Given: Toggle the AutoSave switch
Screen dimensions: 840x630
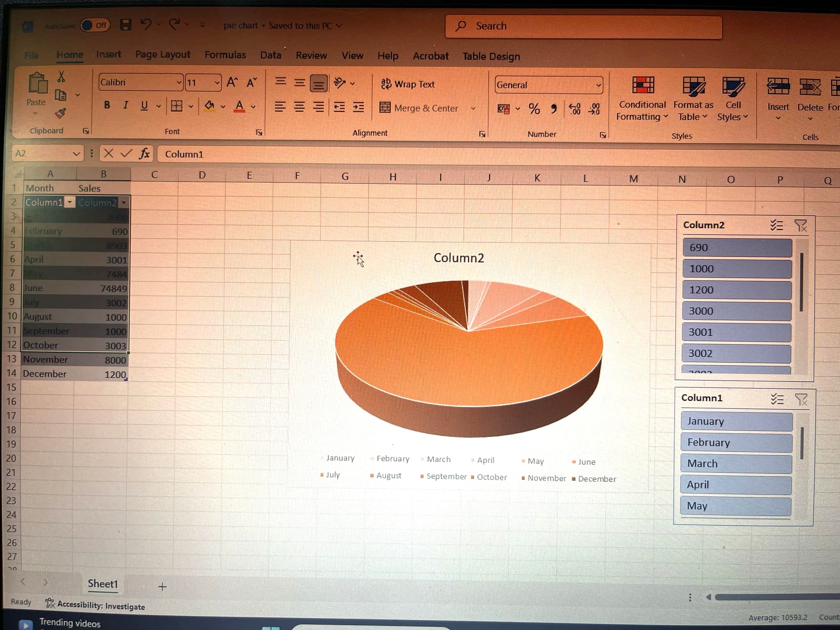Looking at the screenshot, I should (x=95, y=25).
